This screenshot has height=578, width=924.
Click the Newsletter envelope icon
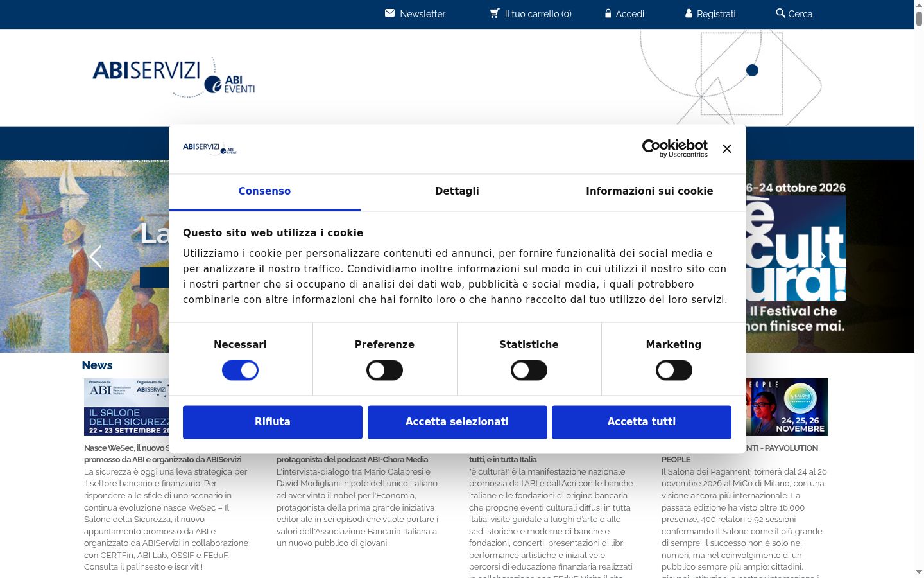point(389,13)
